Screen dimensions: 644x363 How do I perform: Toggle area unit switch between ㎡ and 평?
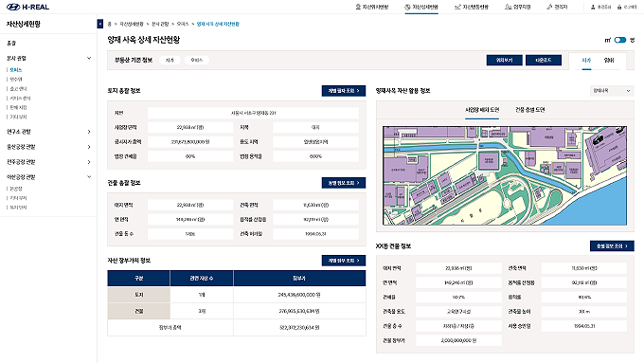tap(619, 40)
